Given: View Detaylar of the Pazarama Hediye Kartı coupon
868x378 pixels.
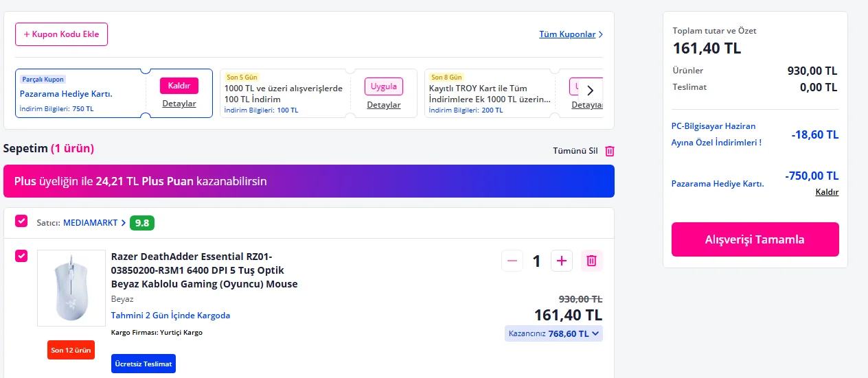Looking at the screenshot, I should pos(179,104).
